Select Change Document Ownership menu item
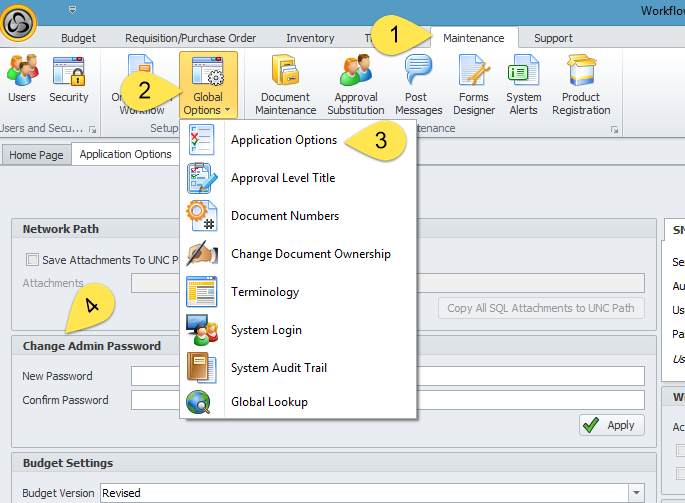Viewport: 685px width, 503px height. coord(310,254)
